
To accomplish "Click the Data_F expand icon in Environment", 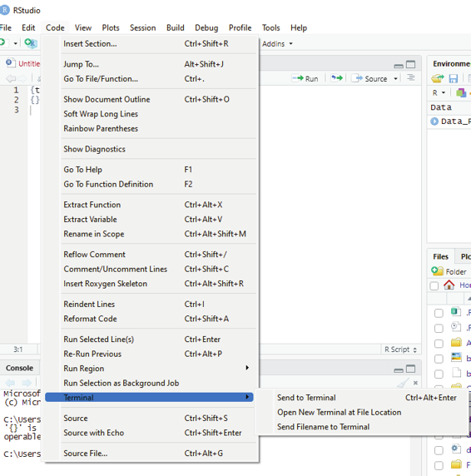I will point(434,121).
